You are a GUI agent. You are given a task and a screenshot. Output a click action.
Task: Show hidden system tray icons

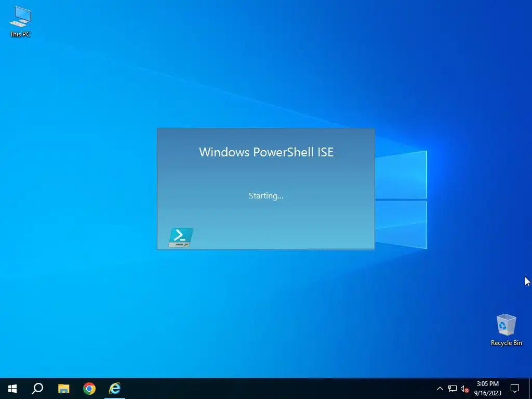coord(440,389)
